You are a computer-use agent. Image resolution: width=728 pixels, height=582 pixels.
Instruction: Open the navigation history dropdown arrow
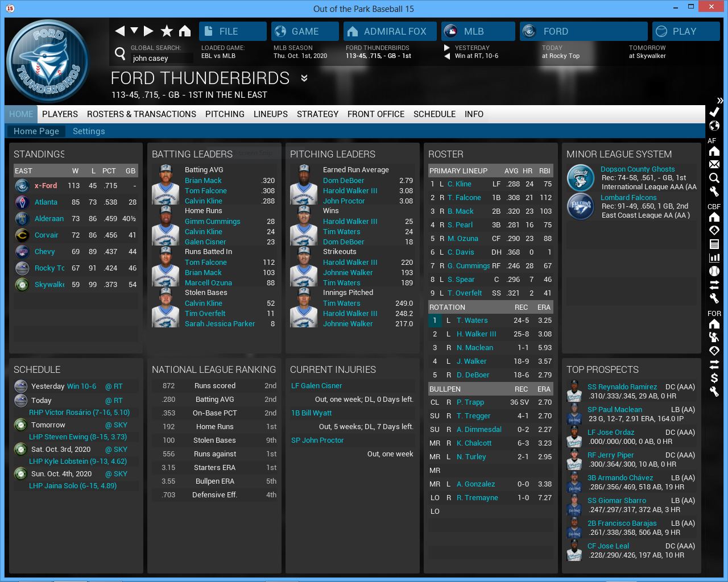click(x=134, y=31)
